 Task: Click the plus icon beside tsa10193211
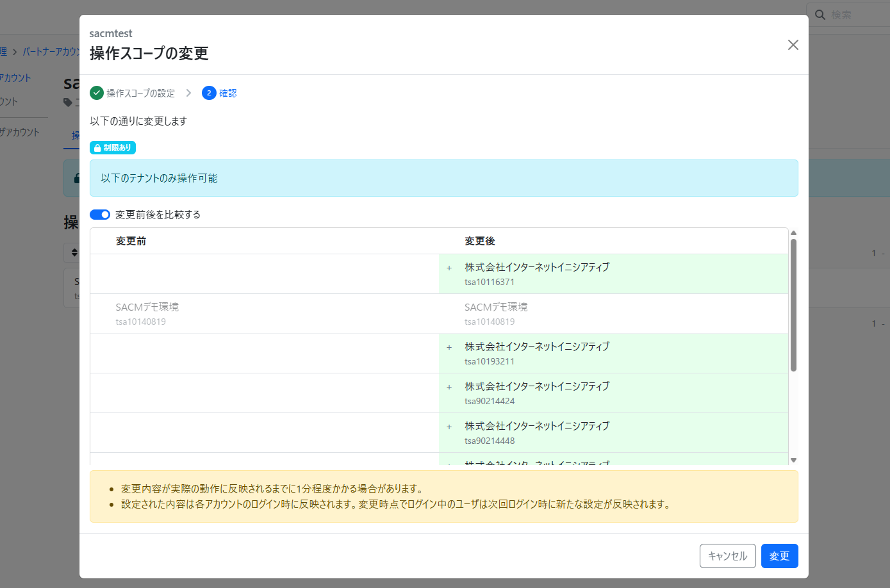[x=449, y=348]
